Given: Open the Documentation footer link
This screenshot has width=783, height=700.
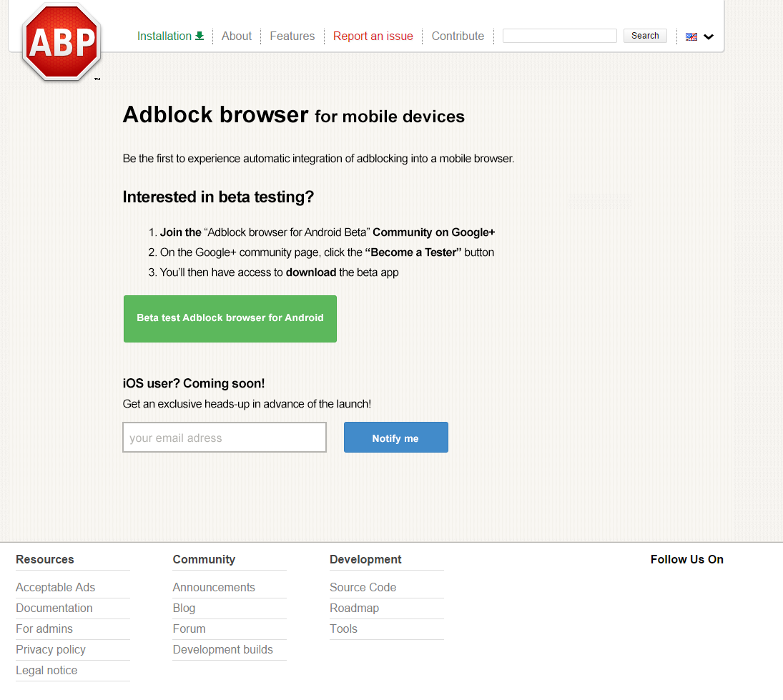Looking at the screenshot, I should tap(54, 608).
